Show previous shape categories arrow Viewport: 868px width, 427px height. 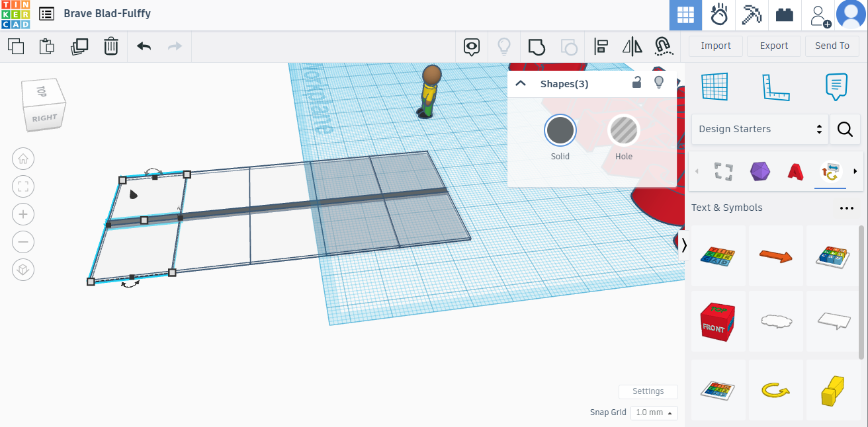click(696, 172)
